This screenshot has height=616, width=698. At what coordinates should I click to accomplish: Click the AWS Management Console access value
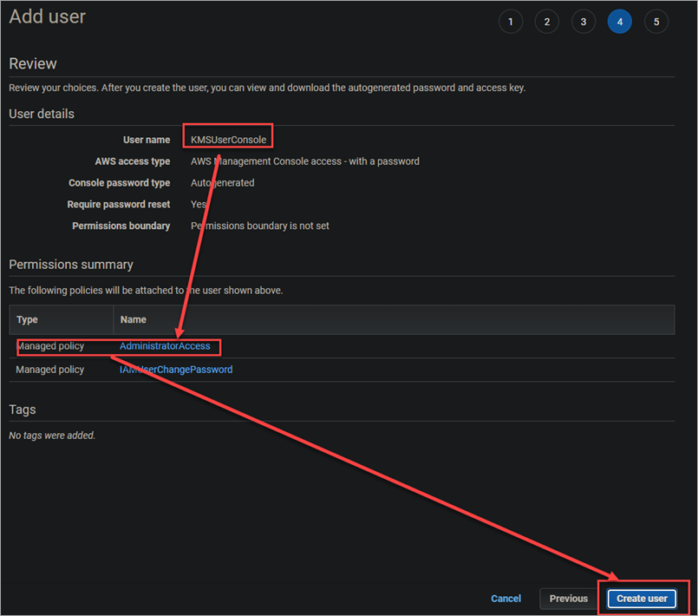click(x=305, y=161)
